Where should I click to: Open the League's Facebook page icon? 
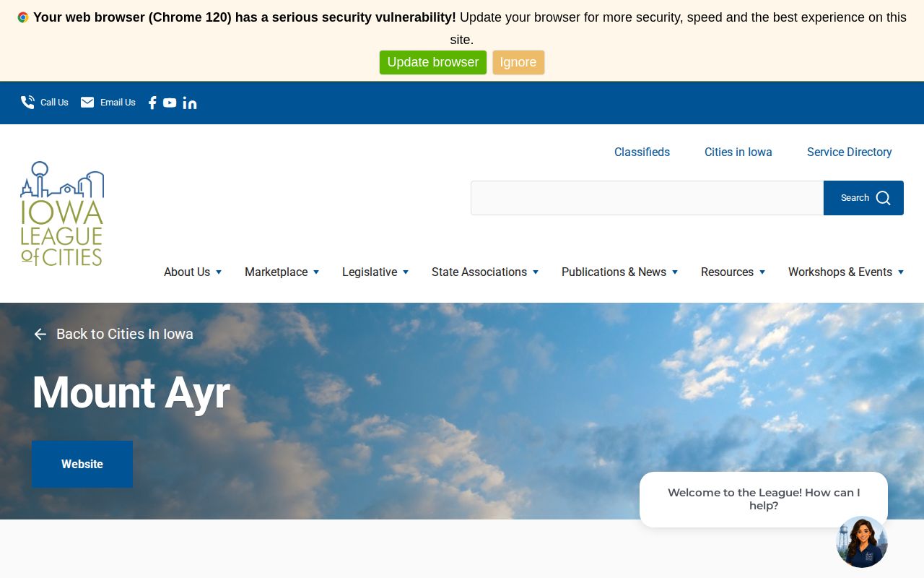click(x=152, y=103)
